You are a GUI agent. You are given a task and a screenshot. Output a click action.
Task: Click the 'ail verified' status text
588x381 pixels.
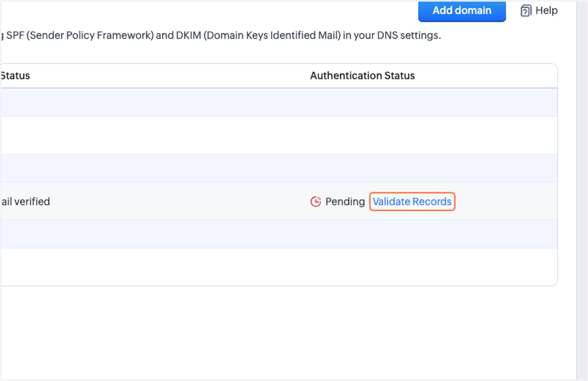click(x=25, y=202)
